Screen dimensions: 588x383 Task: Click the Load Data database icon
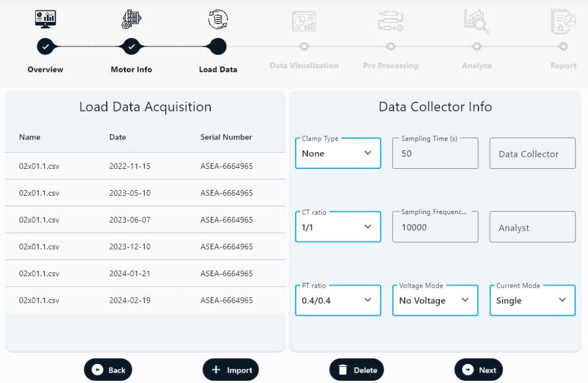218,20
